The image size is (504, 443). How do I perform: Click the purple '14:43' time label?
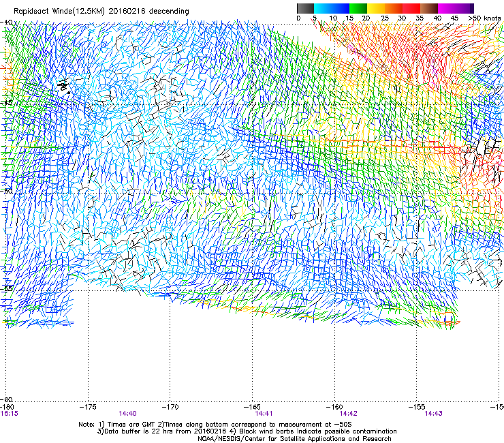(x=433, y=414)
